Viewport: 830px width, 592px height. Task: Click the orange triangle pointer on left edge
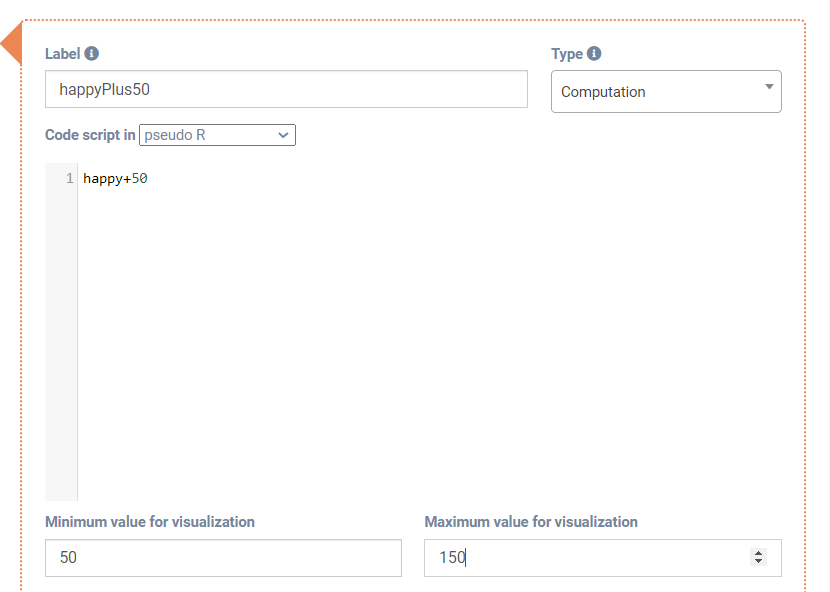[x=12, y=47]
